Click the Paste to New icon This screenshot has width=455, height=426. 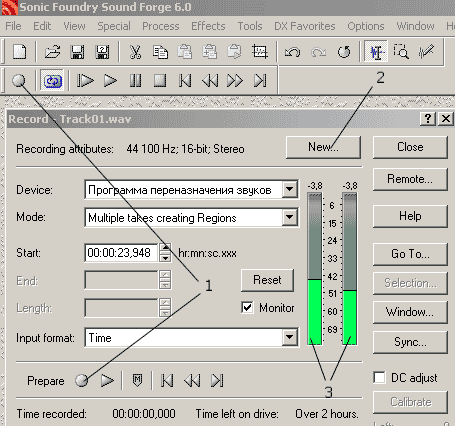click(x=234, y=52)
